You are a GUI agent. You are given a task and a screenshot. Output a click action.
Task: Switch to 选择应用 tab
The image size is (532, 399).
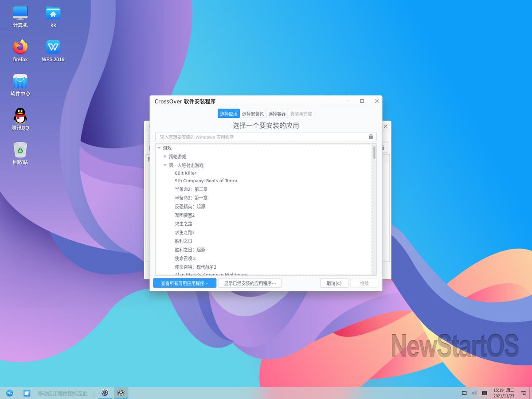(228, 114)
